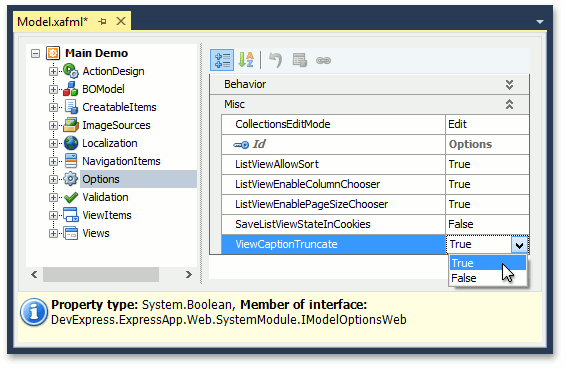This screenshot has height=369, width=566.
Task: Click the green checkmark Validation icon
Action: [71, 197]
